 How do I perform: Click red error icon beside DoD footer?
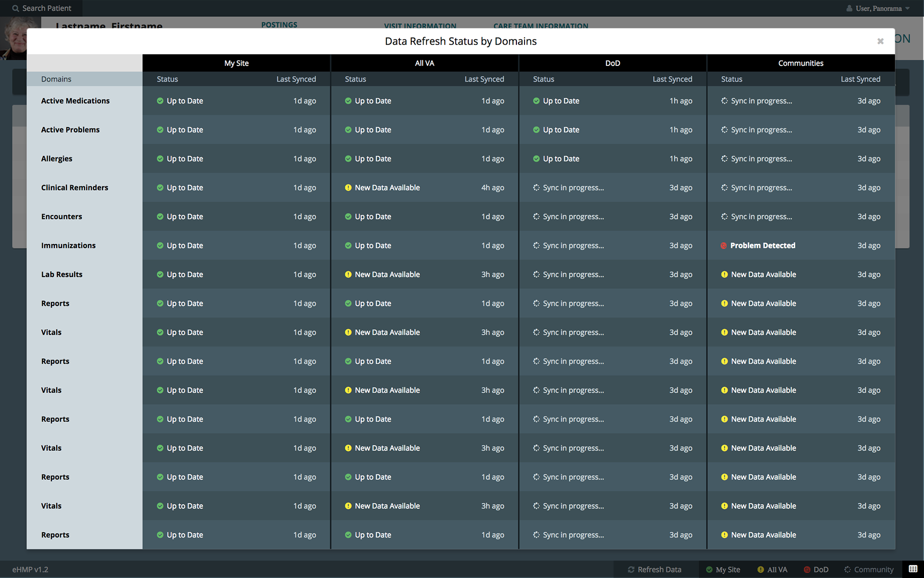807,570
